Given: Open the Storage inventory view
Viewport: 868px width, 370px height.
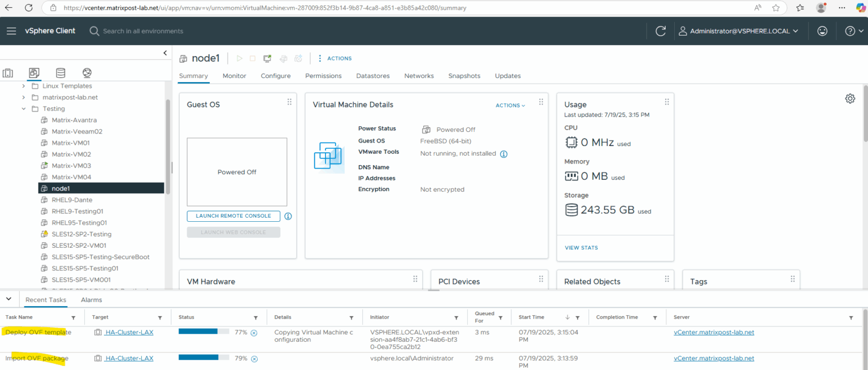Looking at the screenshot, I should [60, 72].
